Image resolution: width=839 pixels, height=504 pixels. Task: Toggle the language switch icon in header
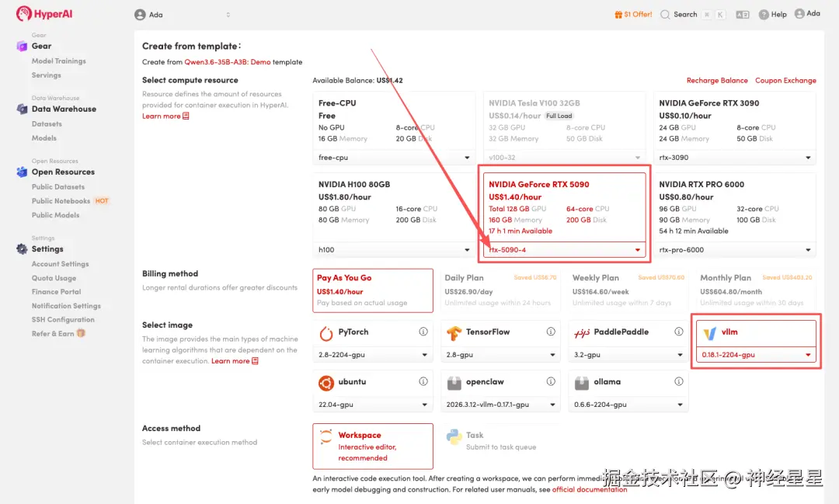pos(742,15)
